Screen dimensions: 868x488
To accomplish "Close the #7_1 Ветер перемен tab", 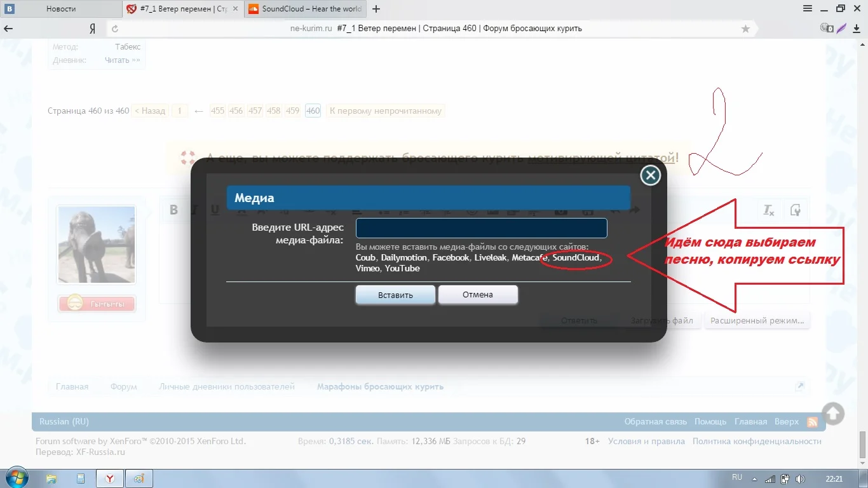I will (236, 9).
